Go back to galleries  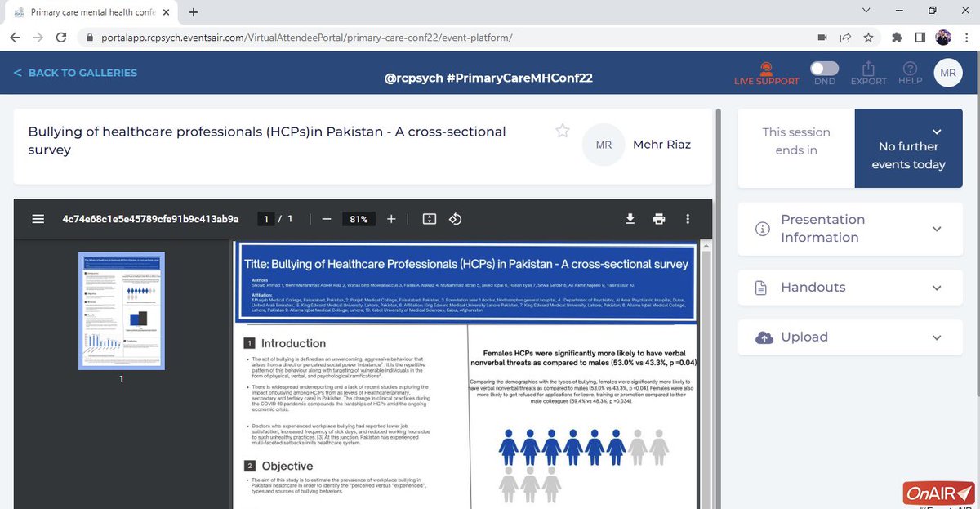click(x=75, y=73)
